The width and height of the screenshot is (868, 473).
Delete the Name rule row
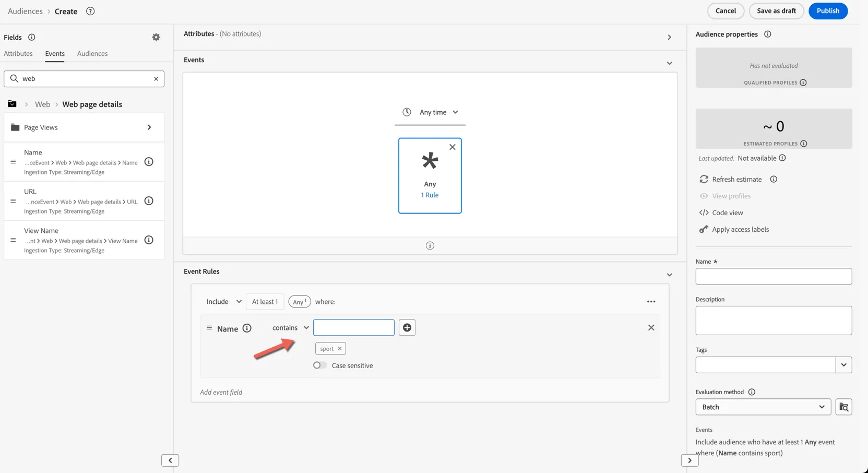tap(651, 328)
